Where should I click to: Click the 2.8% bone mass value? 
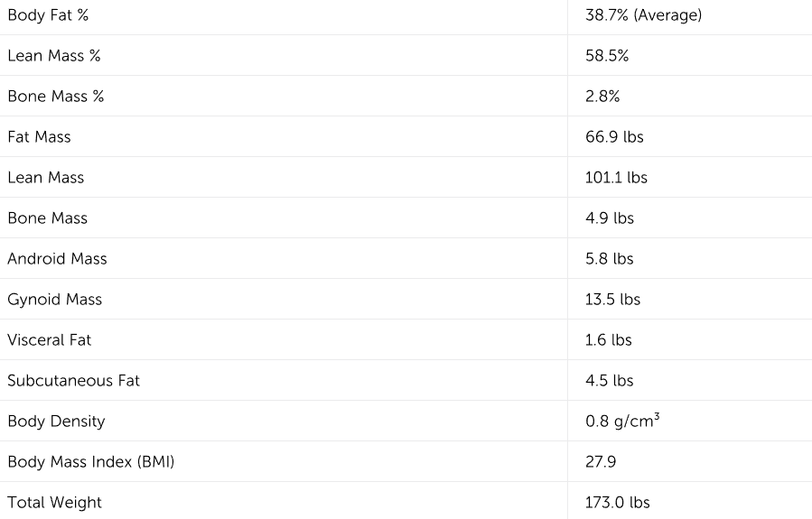pos(602,97)
